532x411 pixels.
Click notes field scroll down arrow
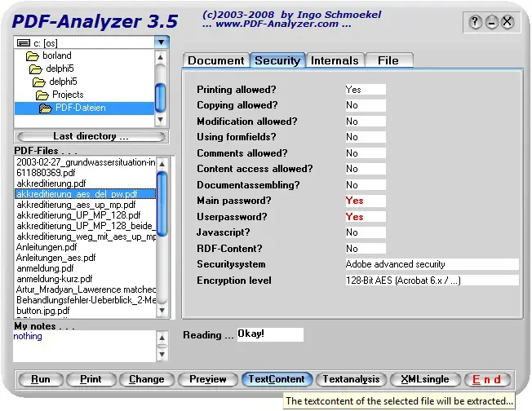point(162,355)
